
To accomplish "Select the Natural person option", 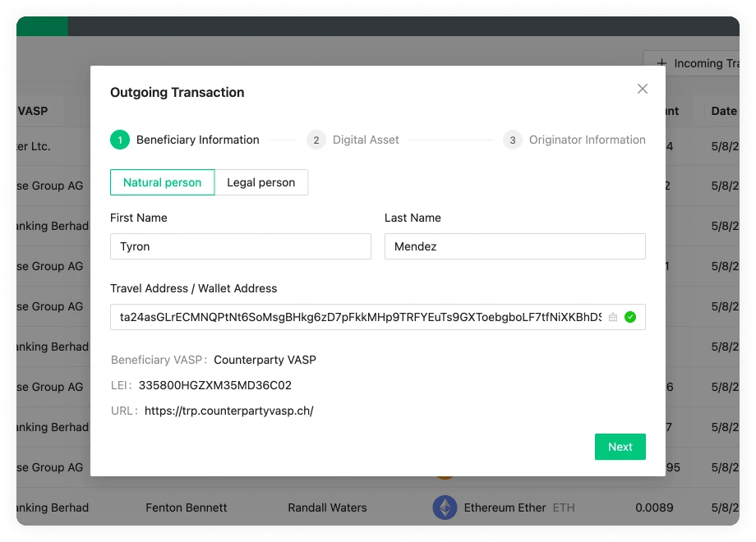I will (162, 182).
